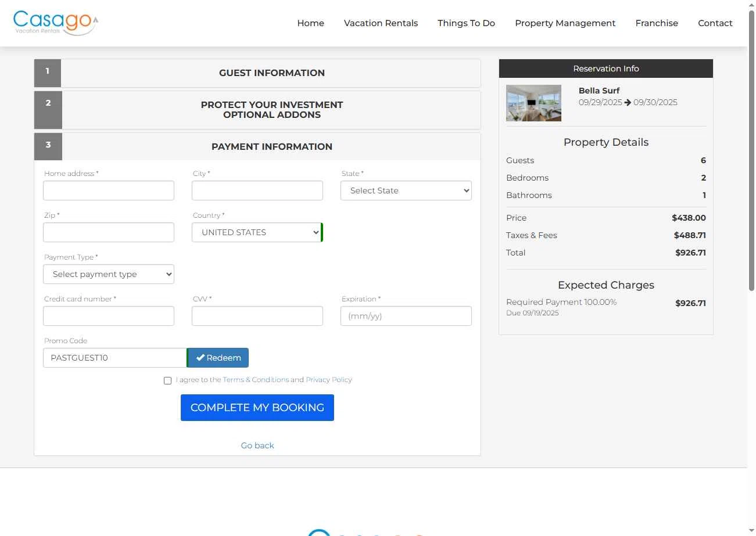This screenshot has width=756, height=536.
Task: Click the Promo Code field with PASTGUEST10
Action: click(x=115, y=358)
